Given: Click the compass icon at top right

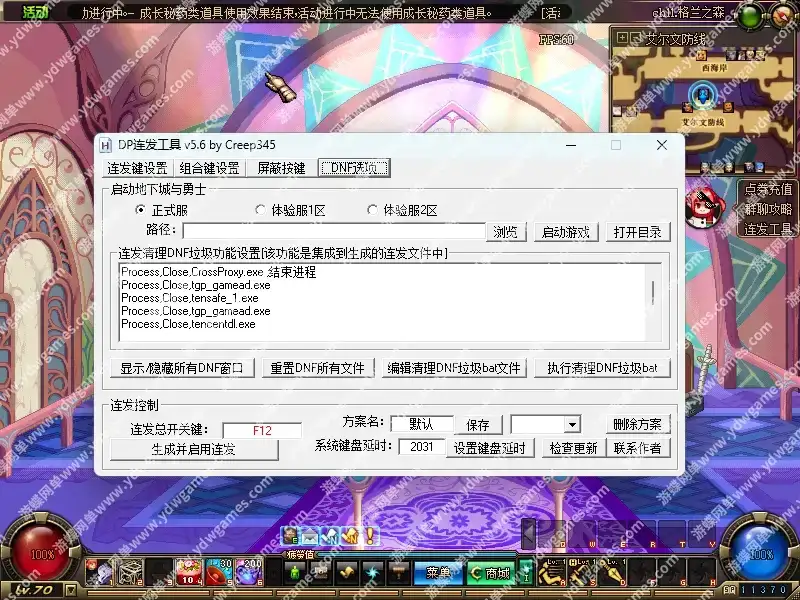Looking at the screenshot, I should tap(784, 16).
